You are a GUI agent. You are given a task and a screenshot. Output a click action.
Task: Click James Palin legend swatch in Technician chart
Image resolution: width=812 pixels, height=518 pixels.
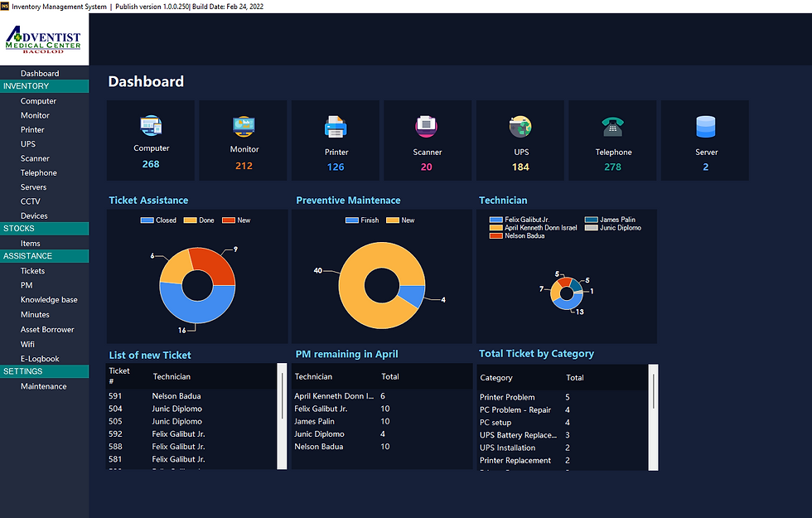click(592, 220)
